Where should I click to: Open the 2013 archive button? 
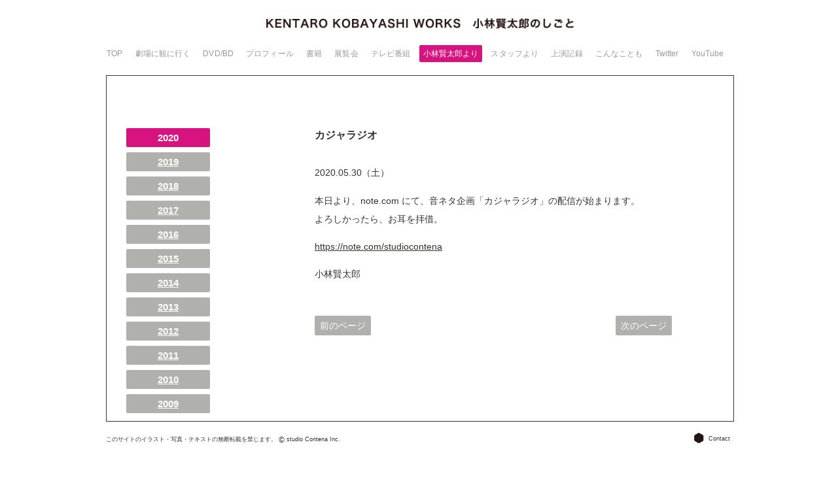tap(168, 307)
